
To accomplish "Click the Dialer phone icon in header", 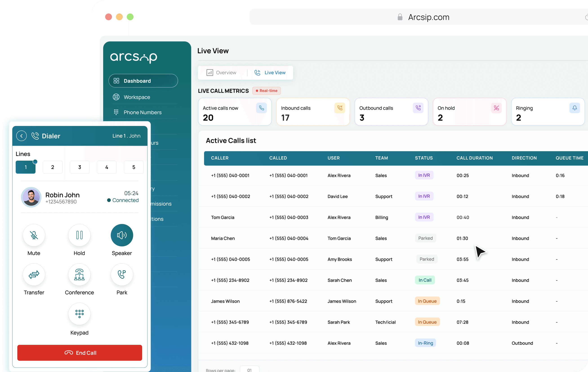I will 35,136.
